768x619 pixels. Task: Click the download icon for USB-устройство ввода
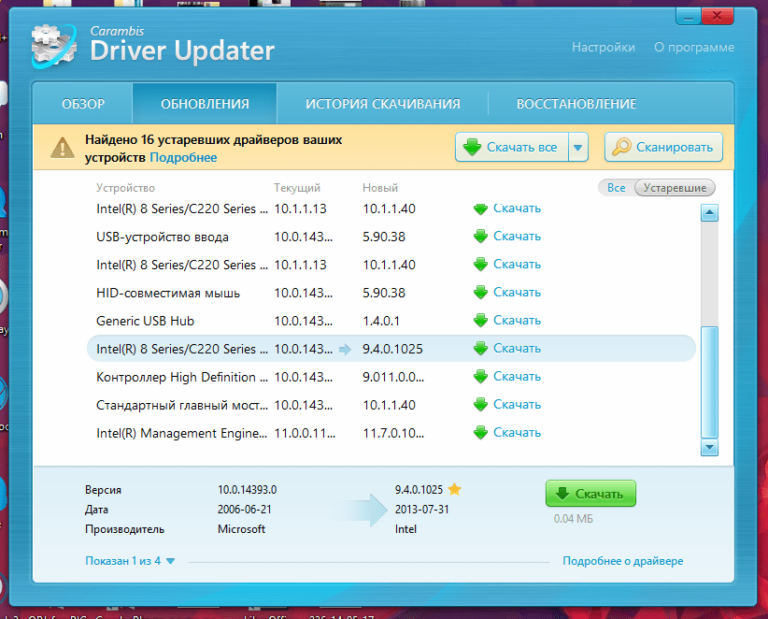481,237
